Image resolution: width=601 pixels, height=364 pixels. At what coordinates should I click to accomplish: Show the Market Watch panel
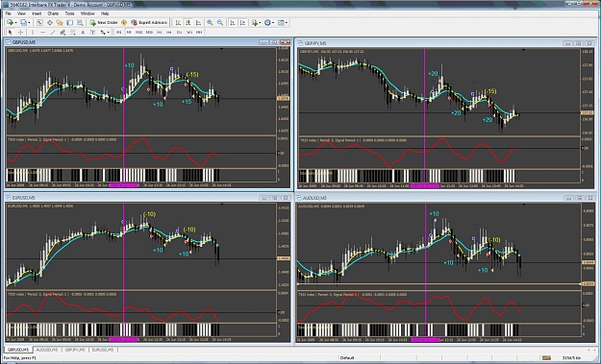(x=39, y=23)
